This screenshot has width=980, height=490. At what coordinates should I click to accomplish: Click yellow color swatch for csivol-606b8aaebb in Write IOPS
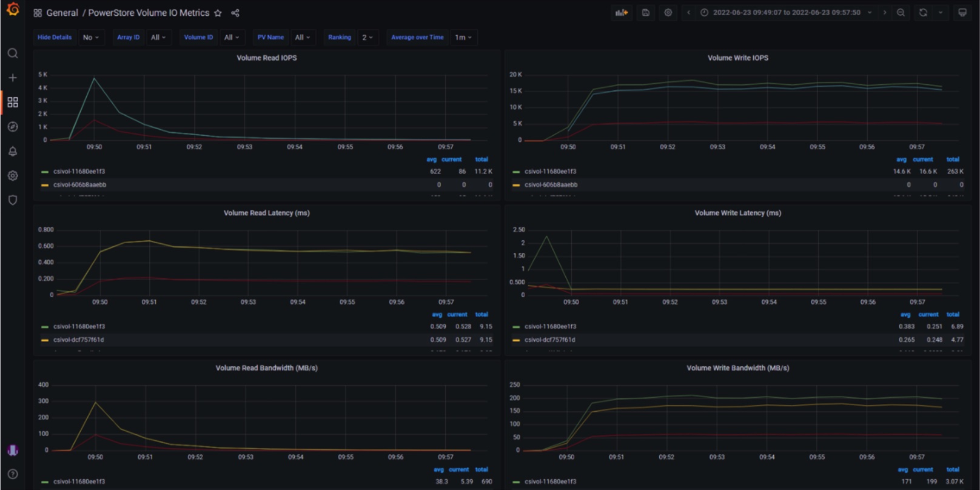[516, 185]
